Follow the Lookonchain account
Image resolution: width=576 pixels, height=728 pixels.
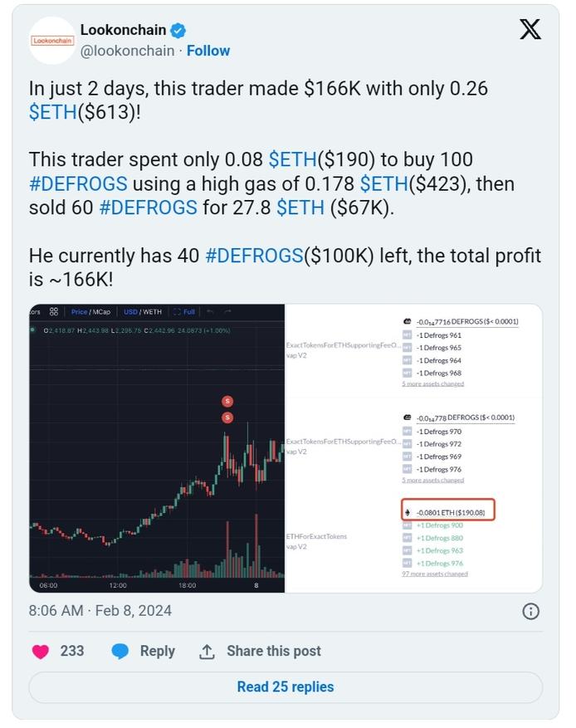(x=207, y=51)
